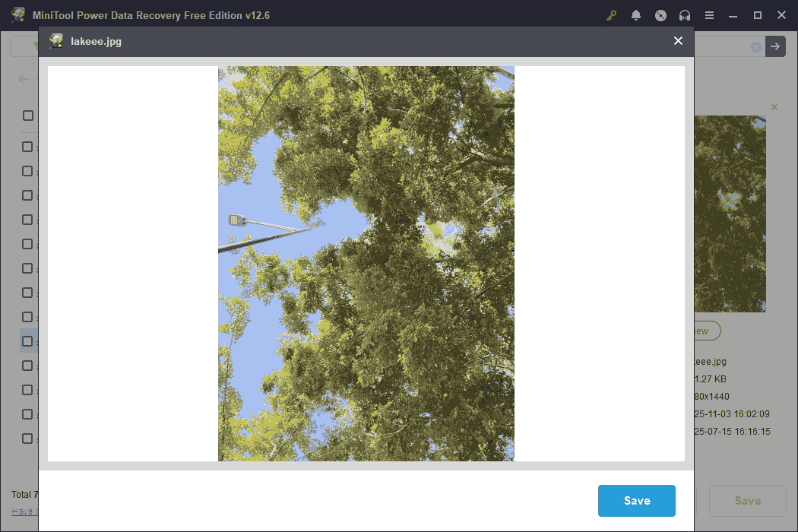Click the MiniTool logo on the preview dialog
Viewport: 798px width, 532px height.
(55, 41)
